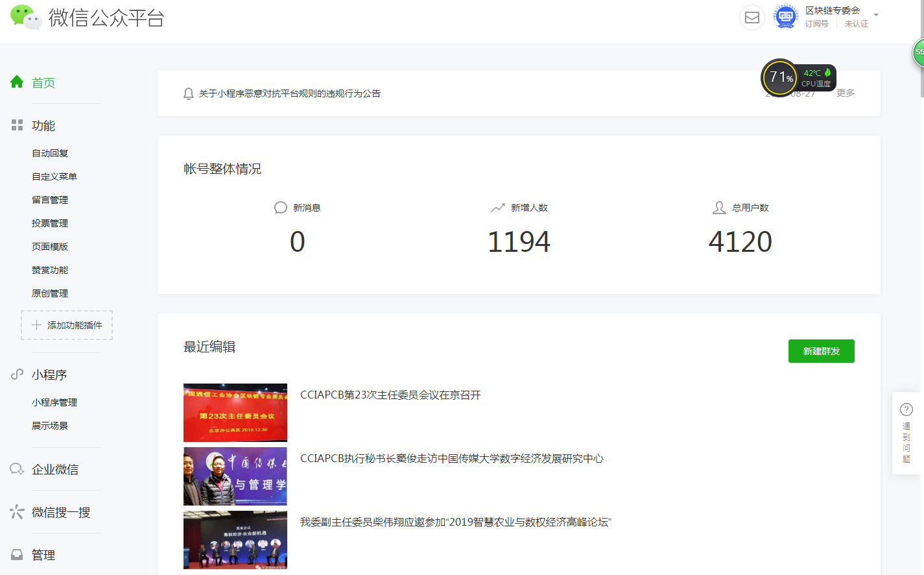Click 最近编辑 heading

pyautogui.click(x=209, y=347)
